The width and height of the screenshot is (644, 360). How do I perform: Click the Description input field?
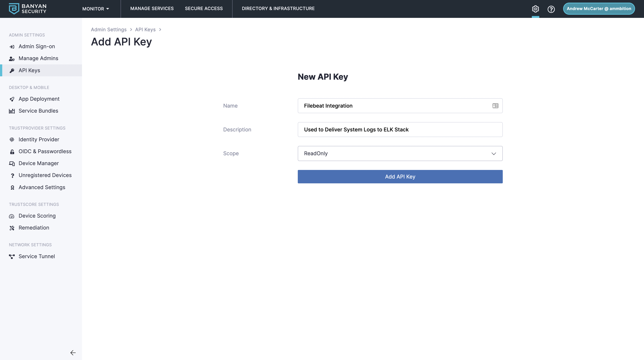point(400,130)
